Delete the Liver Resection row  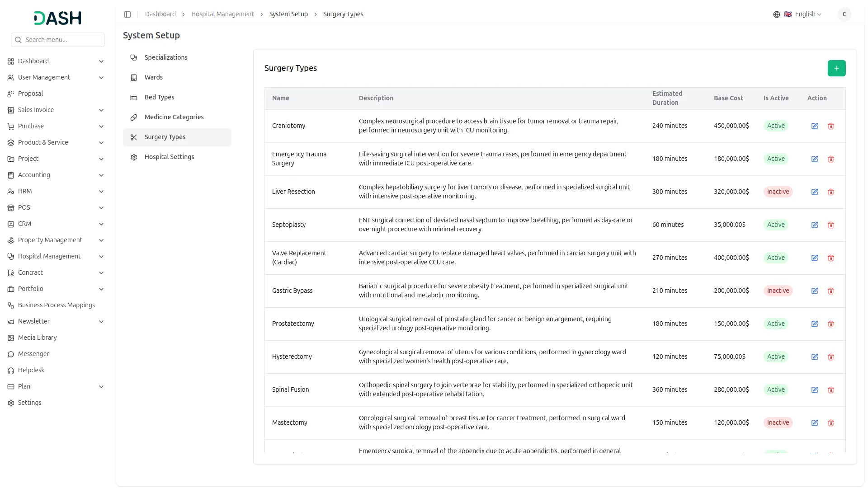click(x=830, y=192)
